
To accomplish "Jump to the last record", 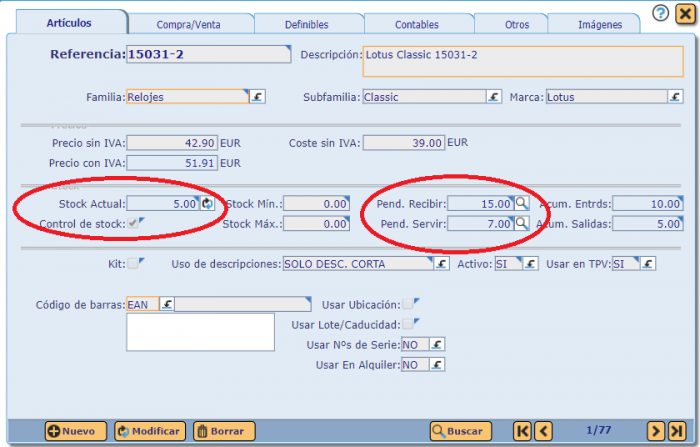I will (677, 430).
